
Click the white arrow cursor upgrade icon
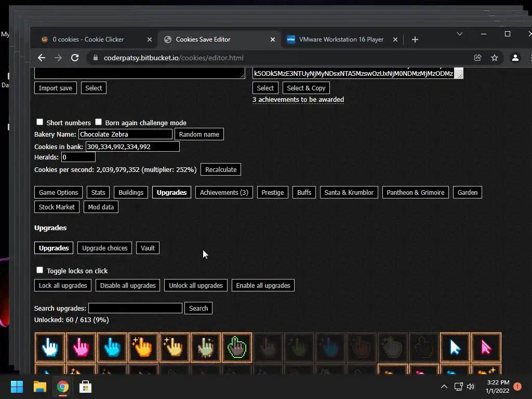(455, 348)
